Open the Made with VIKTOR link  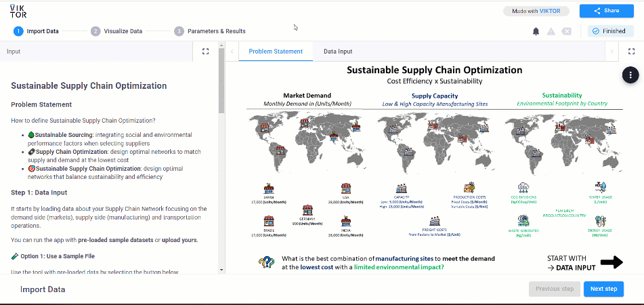coord(536,11)
